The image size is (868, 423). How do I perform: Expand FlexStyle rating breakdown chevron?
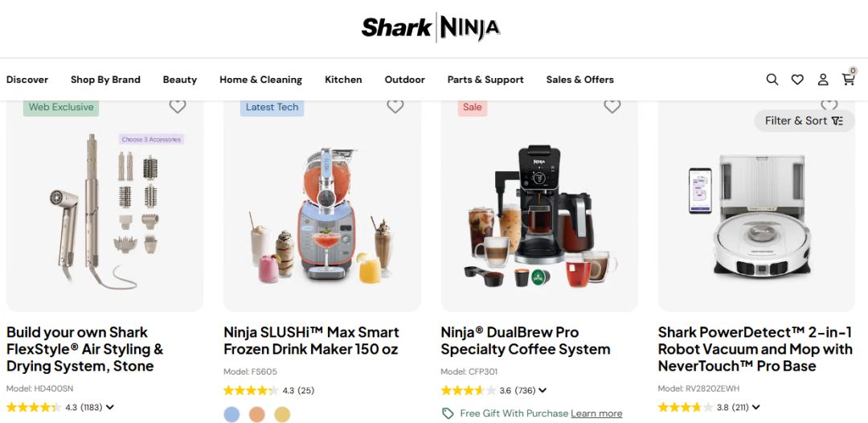(109, 408)
